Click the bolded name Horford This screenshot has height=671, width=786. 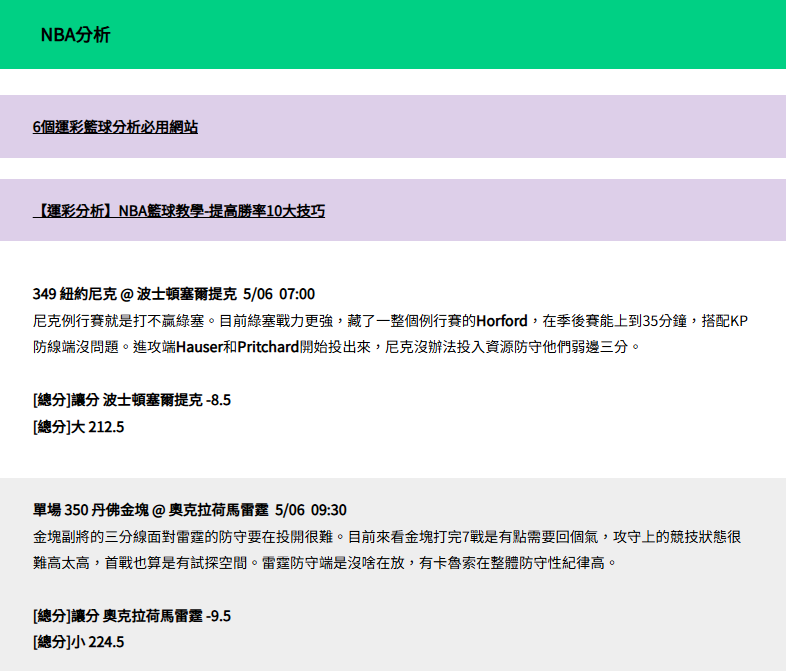502,321
